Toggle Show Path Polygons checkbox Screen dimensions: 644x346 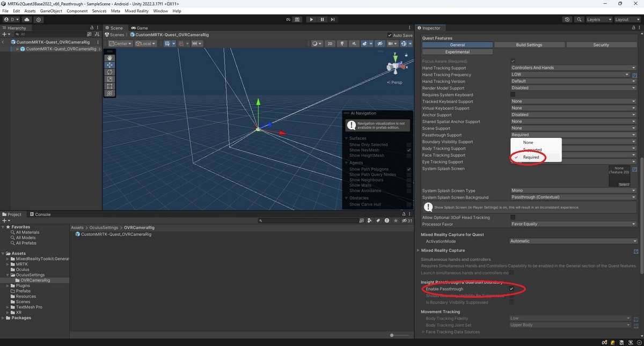click(x=409, y=169)
